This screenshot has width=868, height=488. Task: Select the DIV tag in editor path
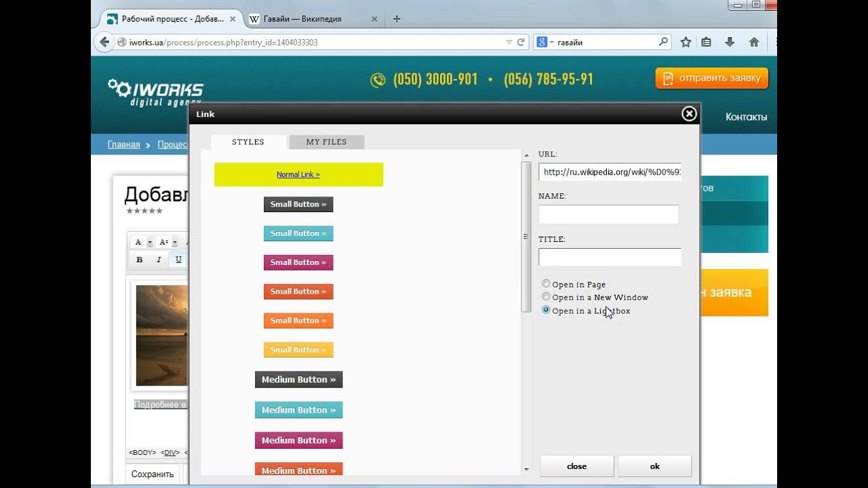[x=171, y=452]
